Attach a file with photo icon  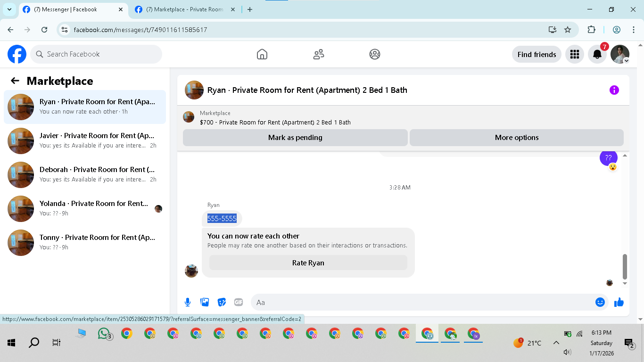pos(205,302)
